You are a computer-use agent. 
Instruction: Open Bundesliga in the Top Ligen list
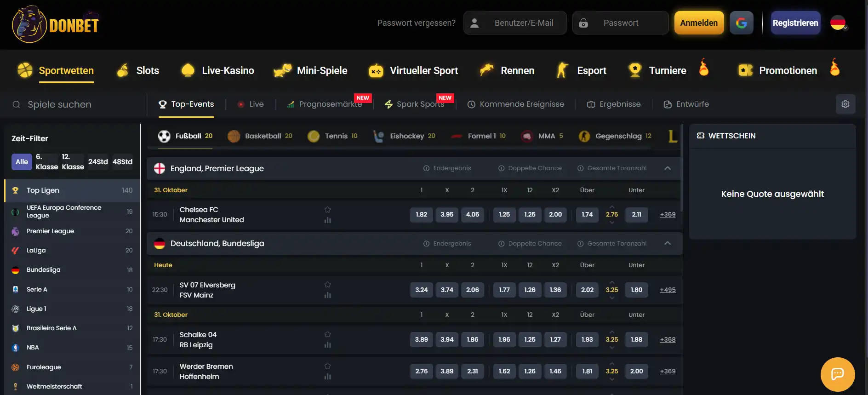(72, 270)
